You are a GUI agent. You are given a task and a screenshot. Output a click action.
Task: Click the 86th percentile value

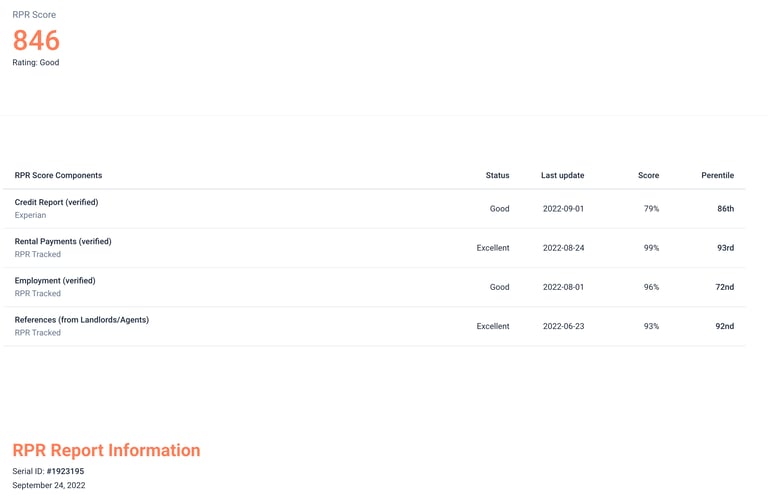pos(725,209)
